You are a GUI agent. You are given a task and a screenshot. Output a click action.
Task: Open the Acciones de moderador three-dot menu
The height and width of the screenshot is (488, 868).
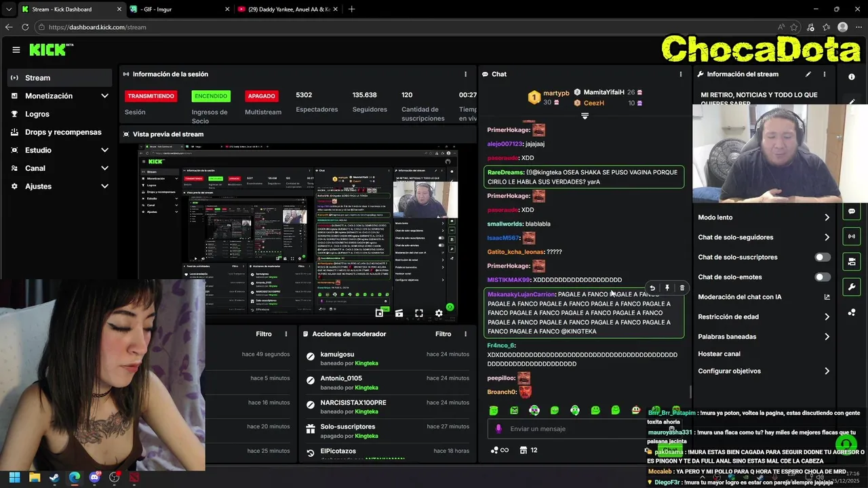click(x=465, y=333)
